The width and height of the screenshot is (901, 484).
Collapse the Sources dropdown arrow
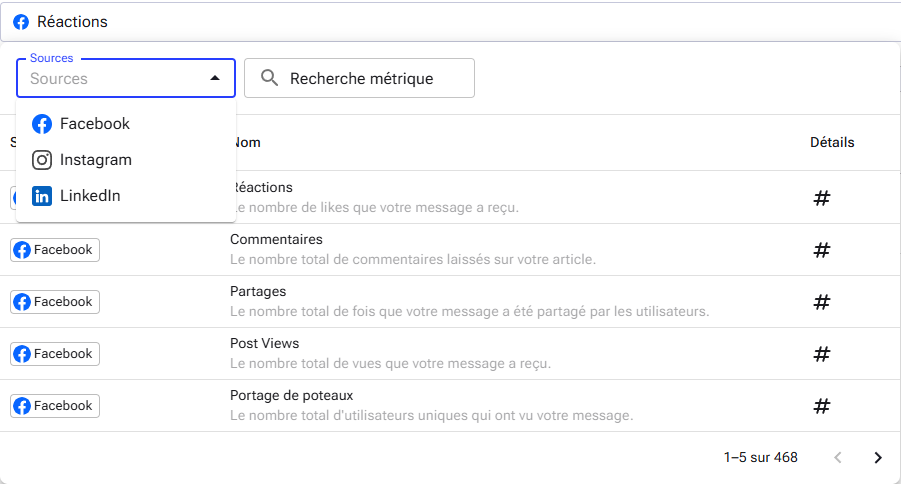[214, 78]
